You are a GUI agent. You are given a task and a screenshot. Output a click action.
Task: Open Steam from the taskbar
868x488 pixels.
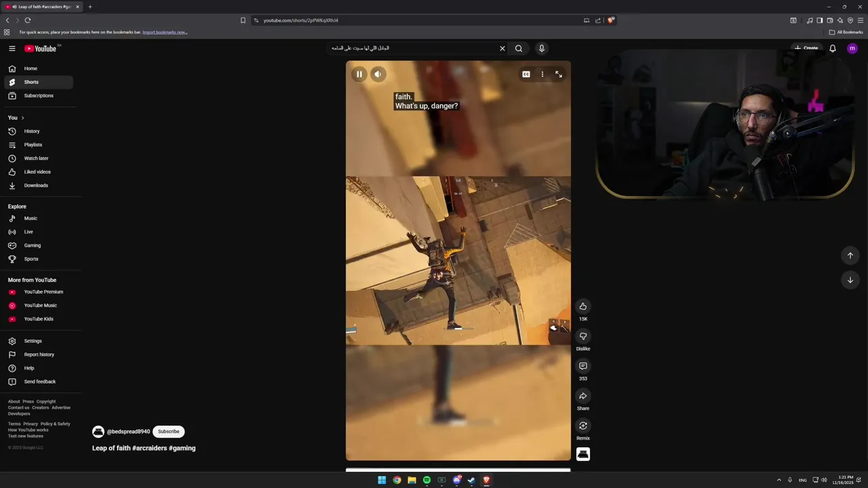[x=471, y=480]
